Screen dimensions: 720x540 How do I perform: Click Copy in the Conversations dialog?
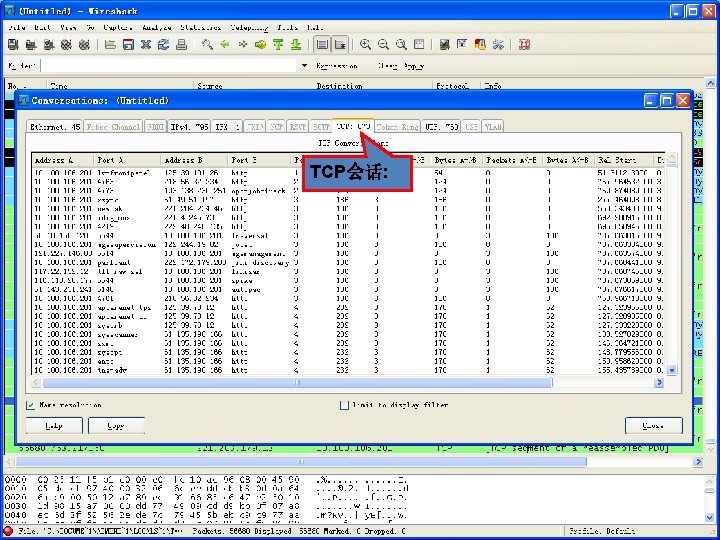click(x=116, y=426)
